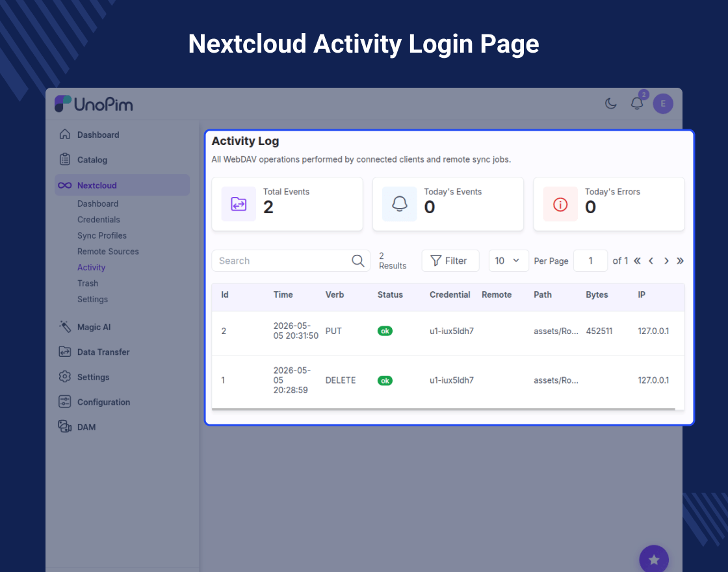728x572 pixels.
Task: Open Nextcloud Settings submenu item
Action: pos(93,299)
